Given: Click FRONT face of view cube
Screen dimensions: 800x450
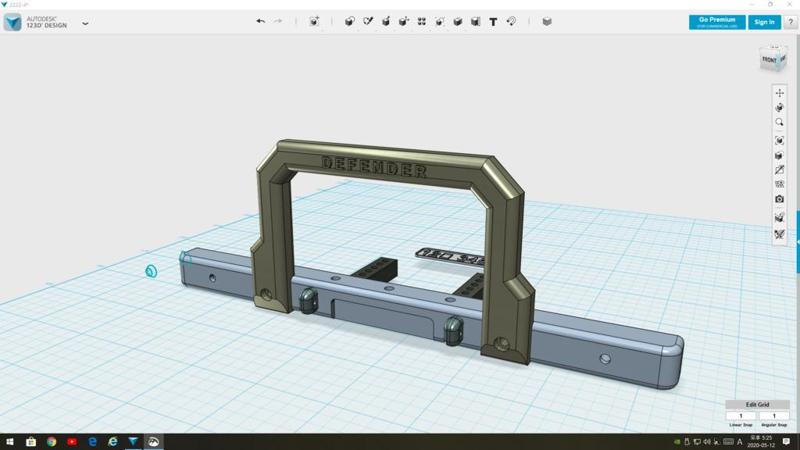Looking at the screenshot, I should point(769,60).
